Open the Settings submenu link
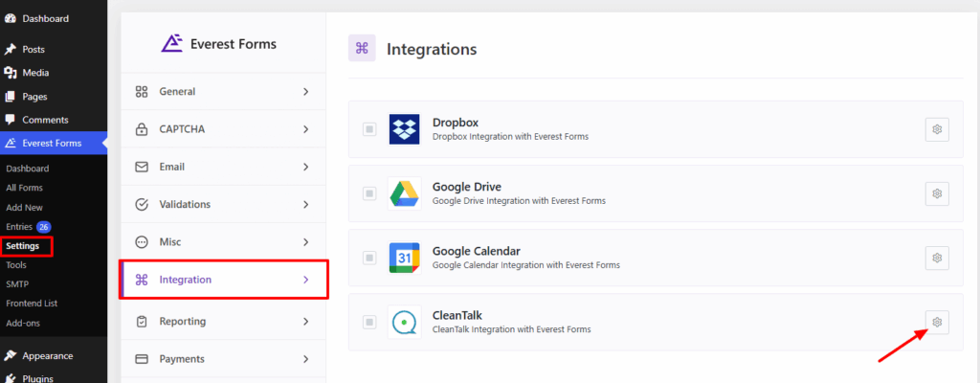The width and height of the screenshot is (980, 383). point(23,246)
